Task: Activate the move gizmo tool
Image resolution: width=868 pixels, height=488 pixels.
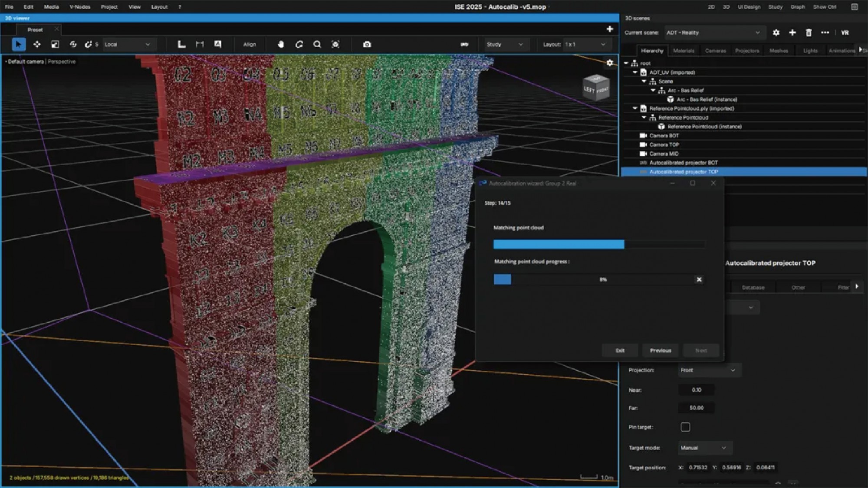Action: point(37,44)
